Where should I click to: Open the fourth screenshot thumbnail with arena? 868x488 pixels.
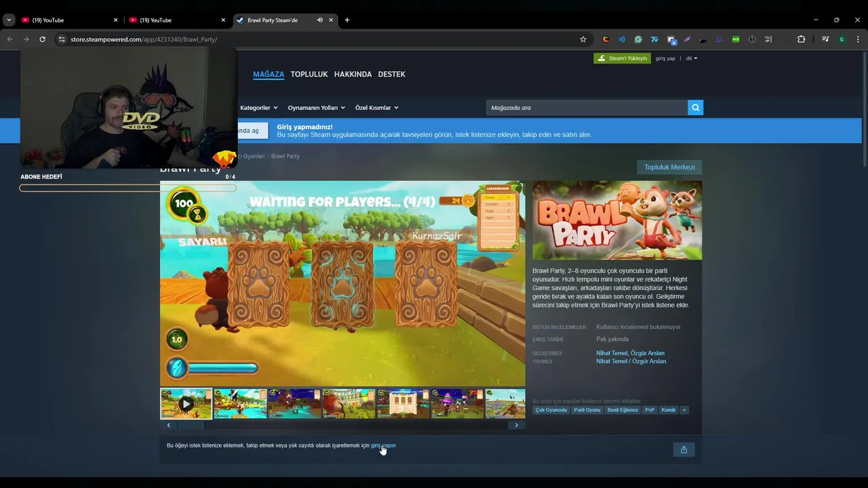pyautogui.click(x=349, y=404)
